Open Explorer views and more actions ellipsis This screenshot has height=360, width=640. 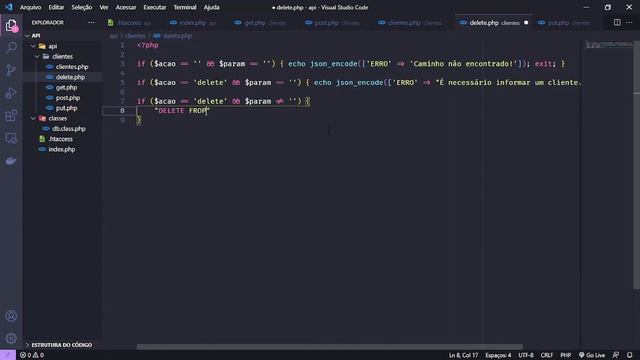click(x=91, y=22)
